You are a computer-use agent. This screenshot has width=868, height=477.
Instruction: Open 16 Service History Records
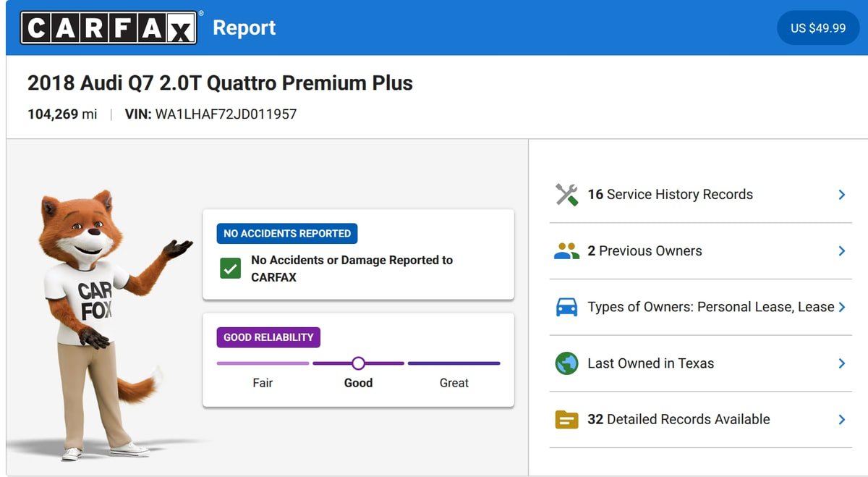click(701, 195)
